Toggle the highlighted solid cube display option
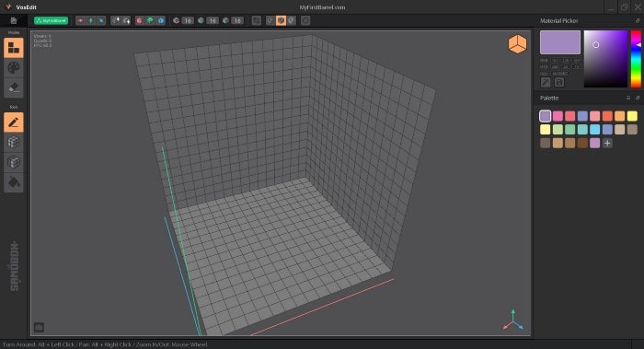The image size is (644, 349). 281,20
